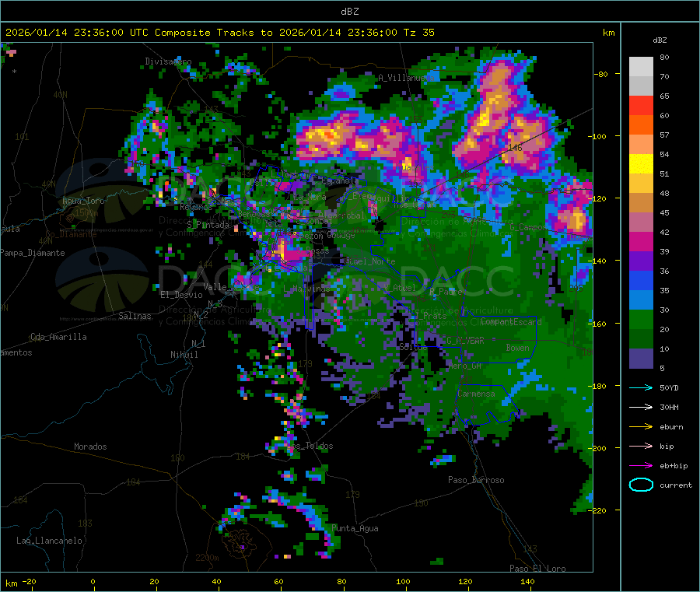Click the '-200' tick on right km axis
The height and width of the screenshot is (592, 700).
(x=597, y=448)
